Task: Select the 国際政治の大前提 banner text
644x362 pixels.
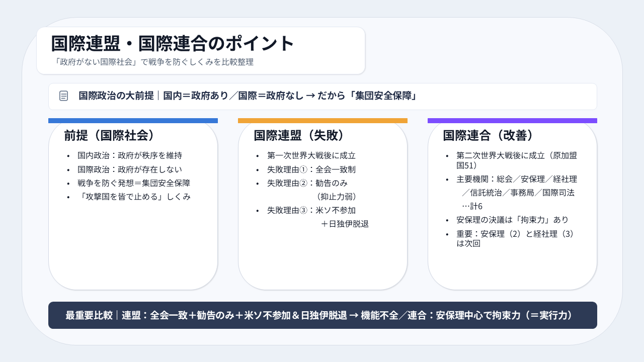Action: click(x=248, y=96)
